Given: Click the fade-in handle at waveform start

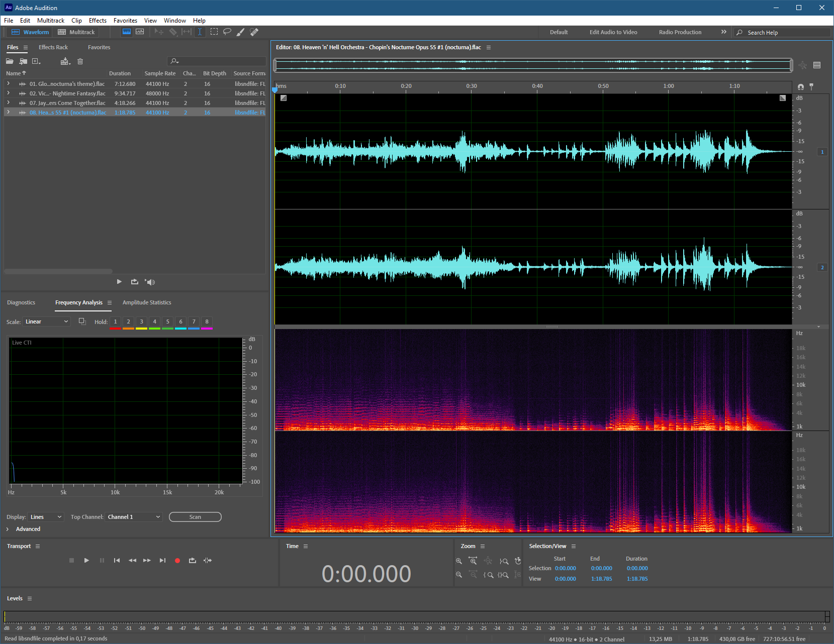Looking at the screenshot, I should pyautogui.click(x=284, y=98).
